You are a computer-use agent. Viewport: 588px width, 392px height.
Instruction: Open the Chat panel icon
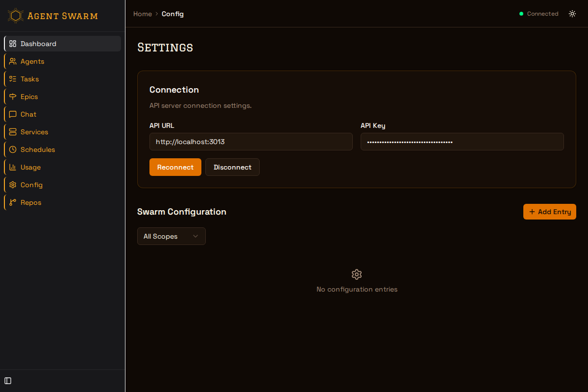click(x=12, y=114)
